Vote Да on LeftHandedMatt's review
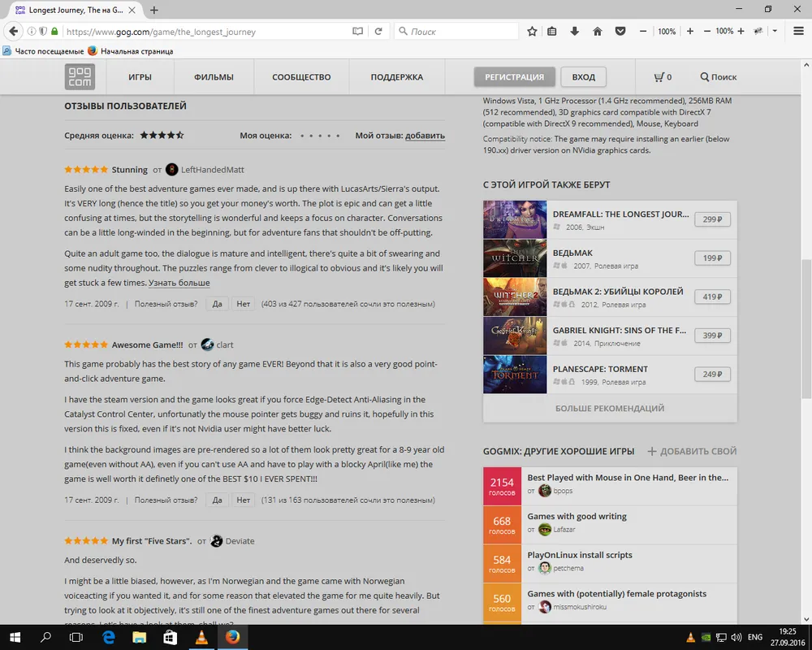 [x=217, y=304]
